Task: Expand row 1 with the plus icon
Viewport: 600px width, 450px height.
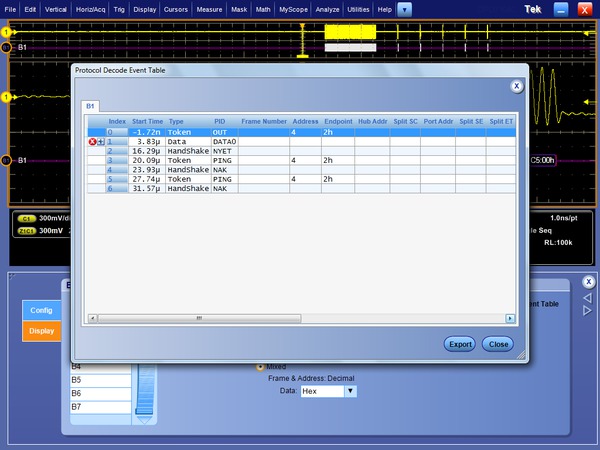Action: click(x=101, y=142)
